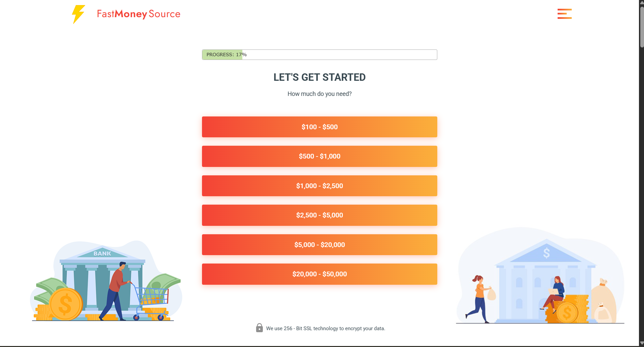644x347 pixels.
Task: Click the scrollbar up arrow
Action: pyautogui.click(x=641, y=3)
